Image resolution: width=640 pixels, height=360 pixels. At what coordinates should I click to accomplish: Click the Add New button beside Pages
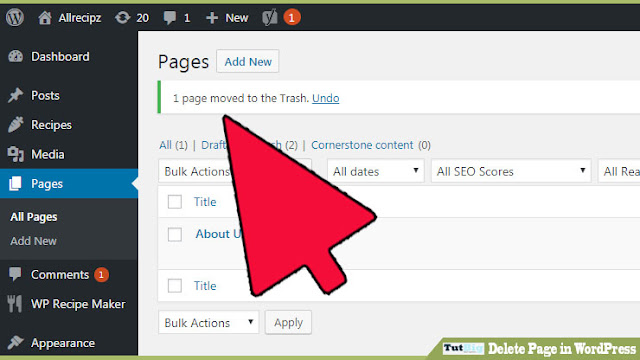click(x=248, y=62)
